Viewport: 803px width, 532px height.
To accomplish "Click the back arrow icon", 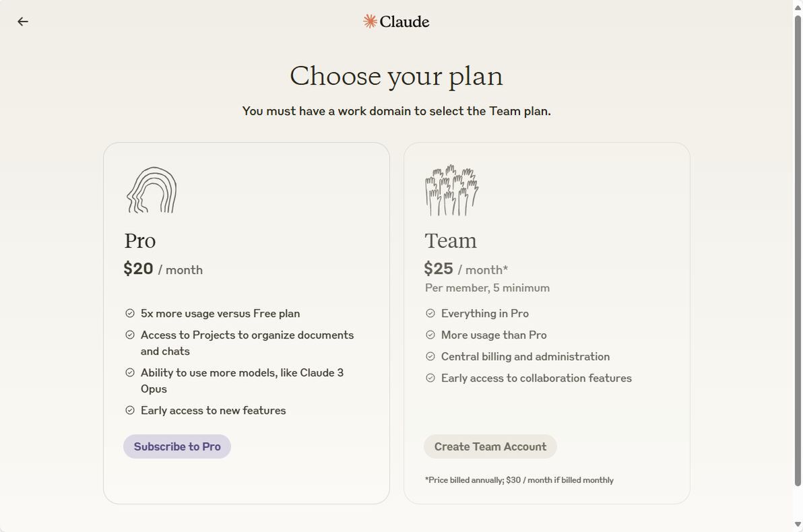I will pyautogui.click(x=23, y=22).
